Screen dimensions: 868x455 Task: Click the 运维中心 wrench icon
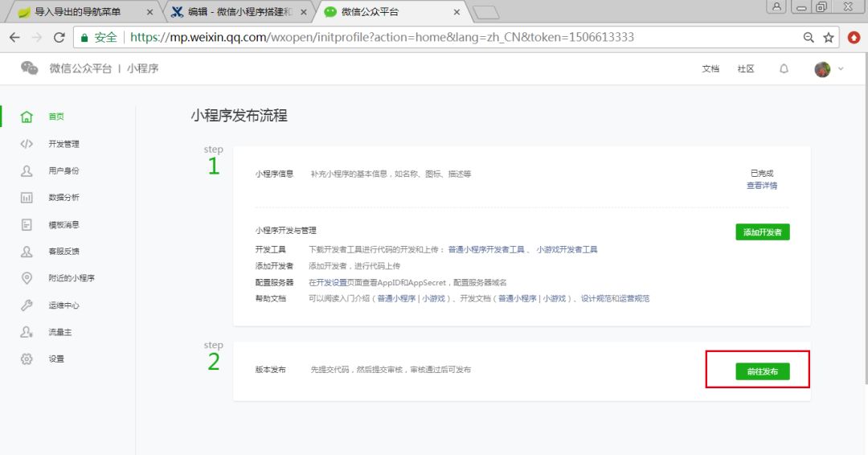point(27,305)
